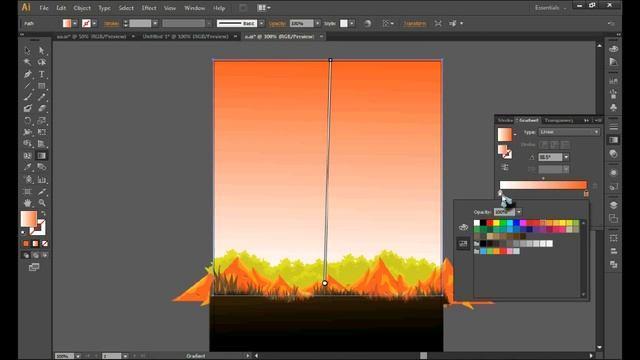The image size is (640, 360).
Task: Swap fill and stroke arrows in toolbox
Action: point(43,213)
